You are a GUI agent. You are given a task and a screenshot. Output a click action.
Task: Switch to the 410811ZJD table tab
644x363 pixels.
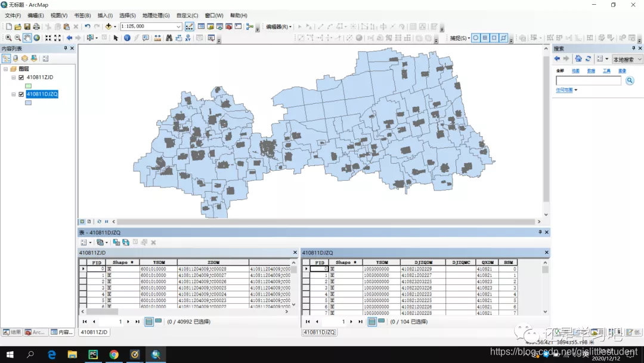(94, 332)
